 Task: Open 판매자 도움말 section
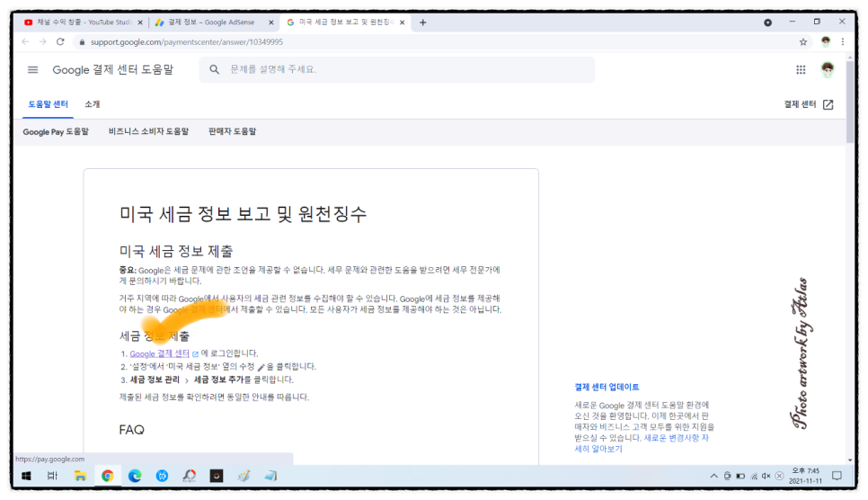pyautogui.click(x=232, y=131)
